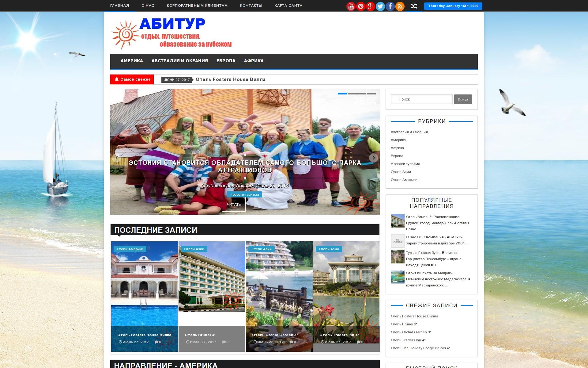Click the orange RSS feed icon
588x368 pixels.
tap(400, 6)
